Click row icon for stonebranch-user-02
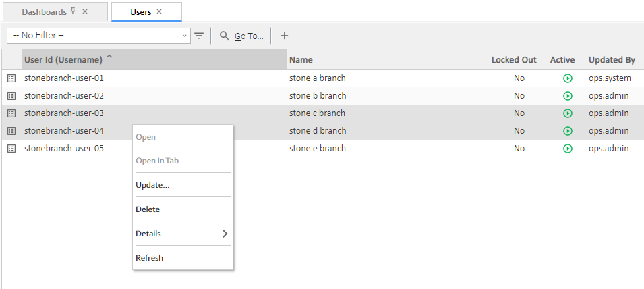 (x=11, y=96)
